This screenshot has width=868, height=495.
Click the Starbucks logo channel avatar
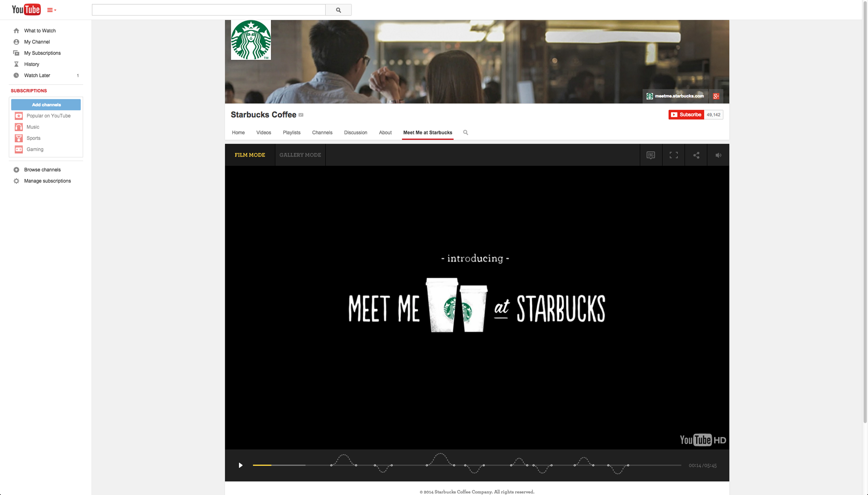[251, 40]
